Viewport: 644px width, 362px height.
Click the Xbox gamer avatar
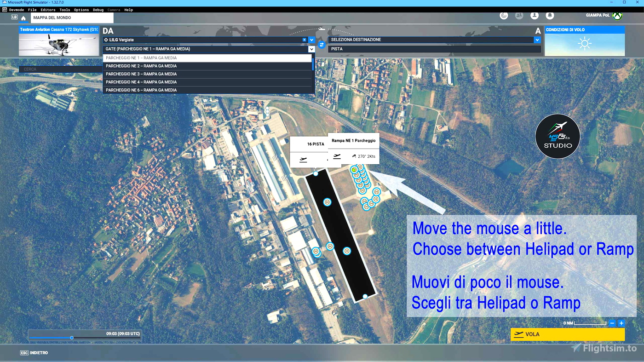coord(617,16)
